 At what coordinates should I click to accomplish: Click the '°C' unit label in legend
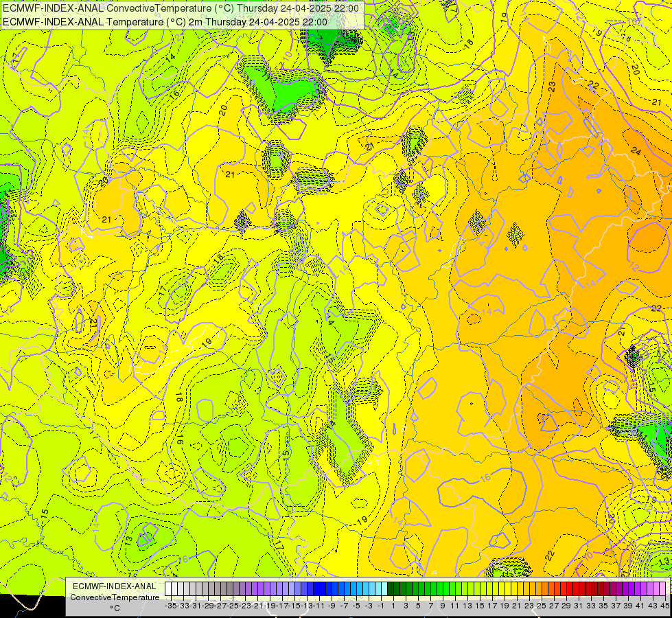click(x=115, y=608)
